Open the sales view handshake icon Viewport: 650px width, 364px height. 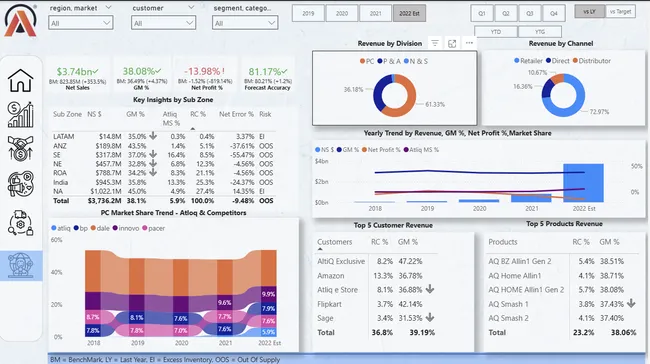pyautogui.click(x=20, y=148)
